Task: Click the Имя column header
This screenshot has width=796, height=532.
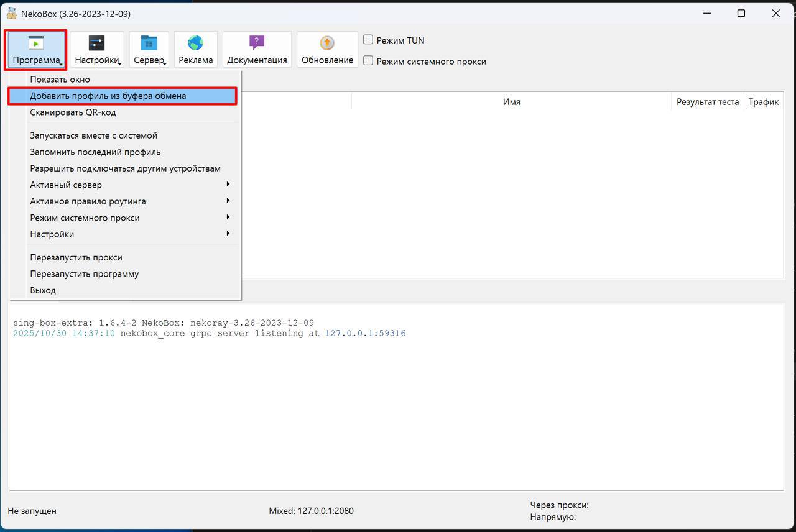Action: point(511,102)
